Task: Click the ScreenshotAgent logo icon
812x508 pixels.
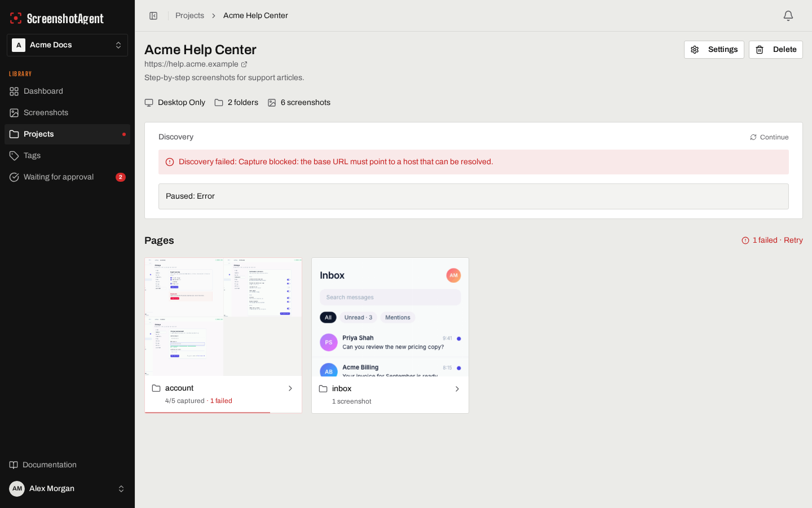Action: tap(16, 18)
